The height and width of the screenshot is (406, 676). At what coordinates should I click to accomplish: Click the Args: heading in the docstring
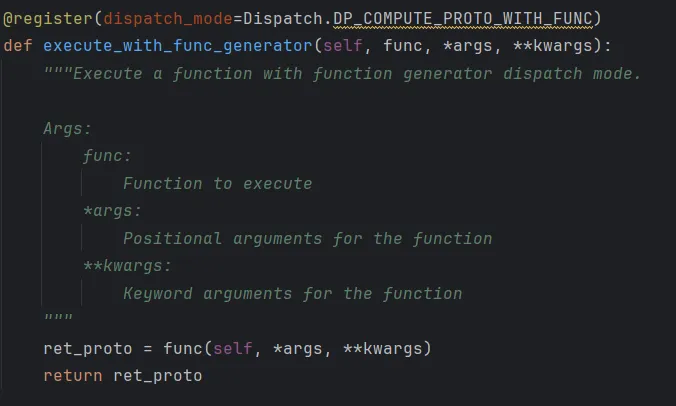click(x=67, y=128)
